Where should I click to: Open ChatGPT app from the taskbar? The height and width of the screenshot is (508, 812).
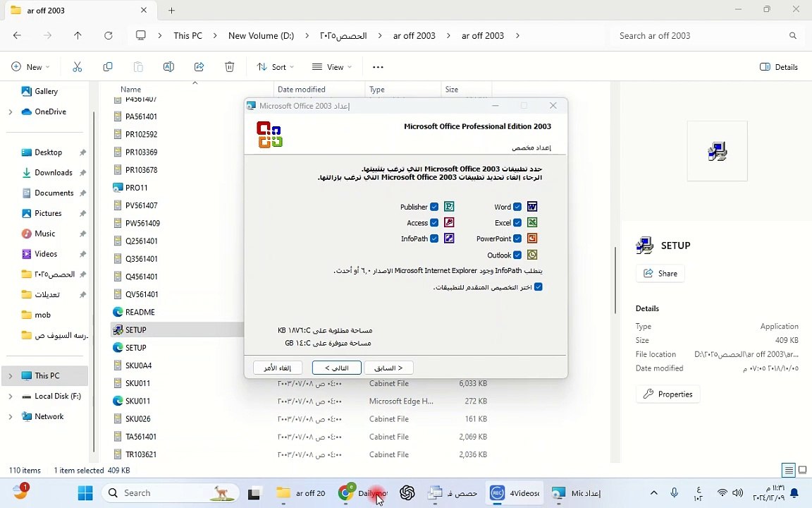[x=407, y=493]
